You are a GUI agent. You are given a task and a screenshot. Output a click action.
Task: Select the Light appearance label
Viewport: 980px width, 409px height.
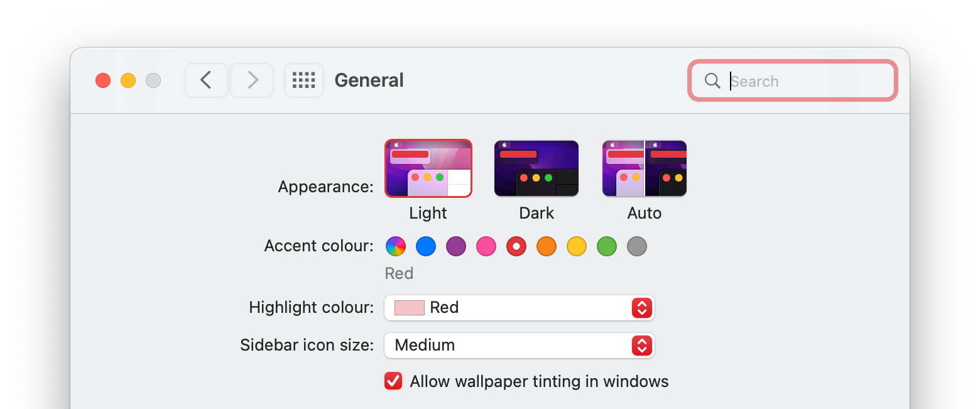click(x=428, y=213)
